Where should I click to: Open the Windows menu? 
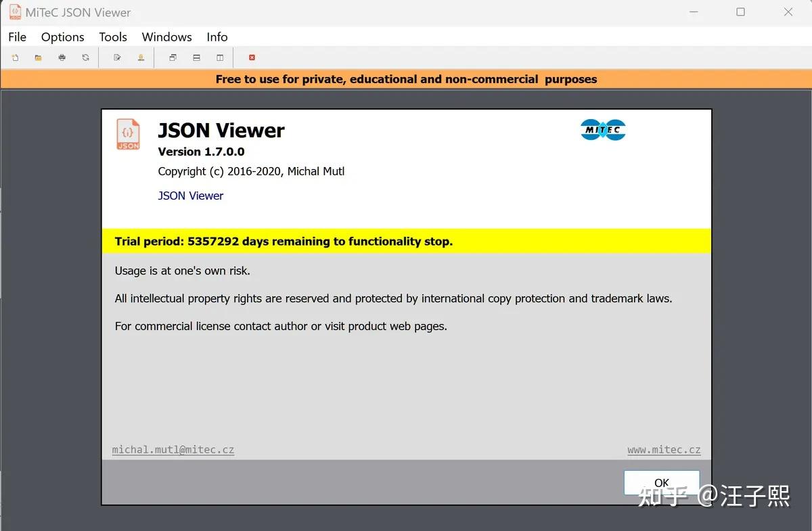click(166, 37)
